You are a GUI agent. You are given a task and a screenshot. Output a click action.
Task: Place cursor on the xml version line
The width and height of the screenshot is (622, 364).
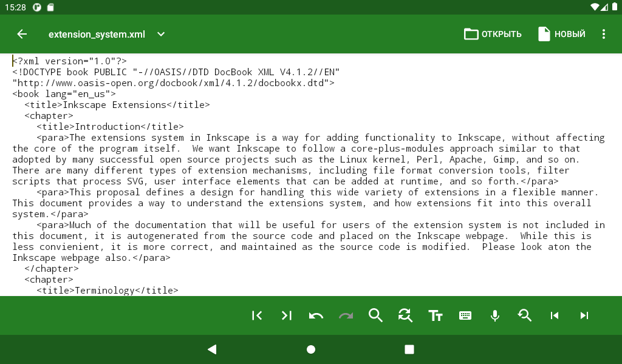point(69,61)
